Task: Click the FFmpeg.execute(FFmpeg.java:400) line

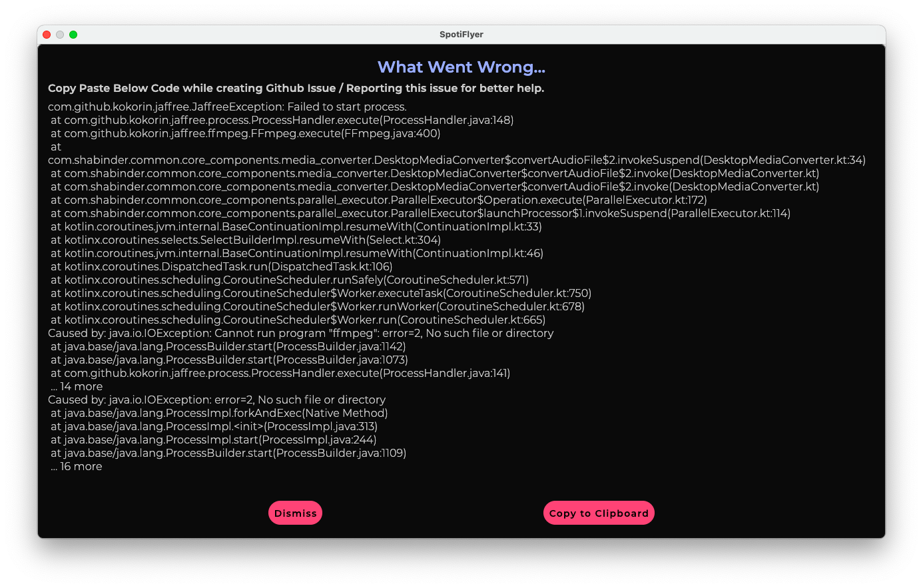Action: pyautogui.click(x=246, y=133)
